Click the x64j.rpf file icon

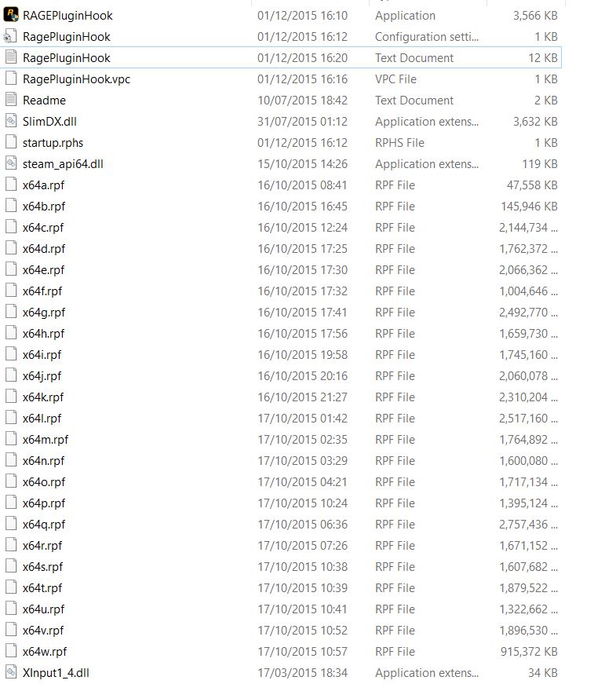[11, 375]
